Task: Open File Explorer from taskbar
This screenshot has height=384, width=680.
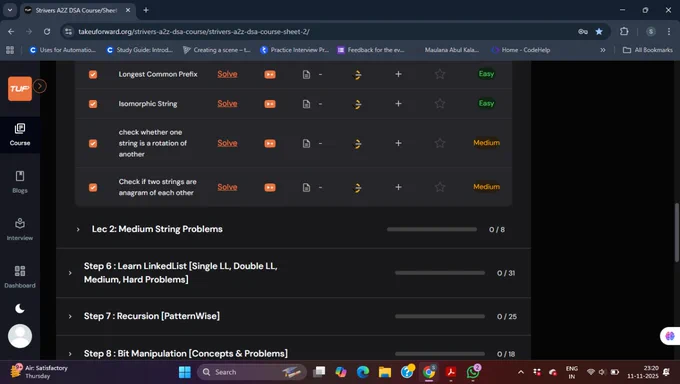Action: (385, 372)
